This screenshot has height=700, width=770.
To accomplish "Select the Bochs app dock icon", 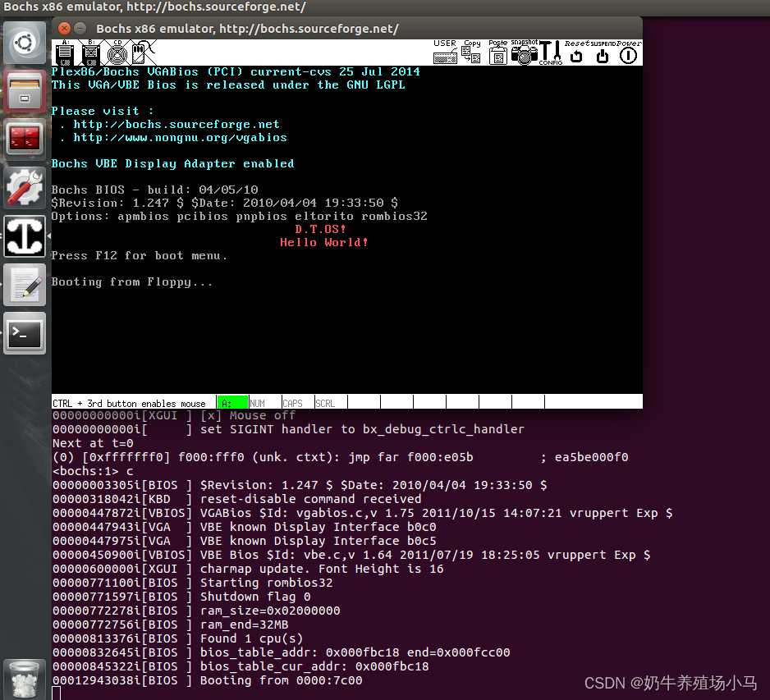I will tap(25, 236).
